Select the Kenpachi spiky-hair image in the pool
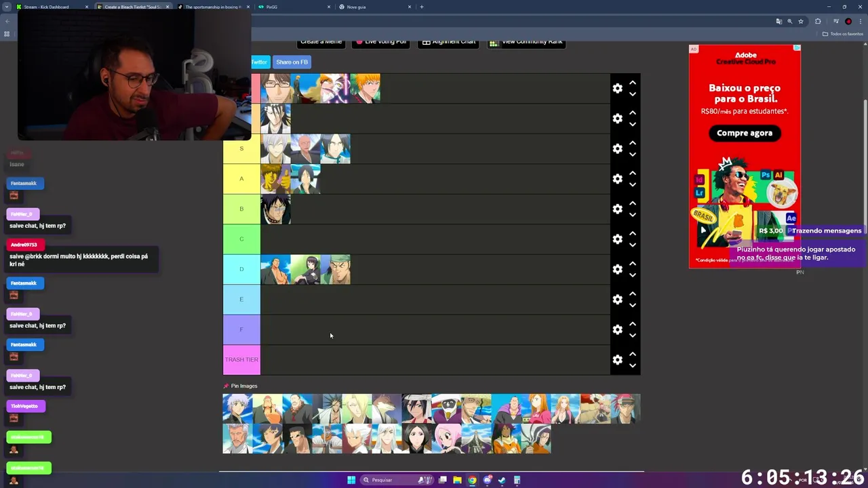This screenshot has height=488, width=868. click(x=327, y=409)
